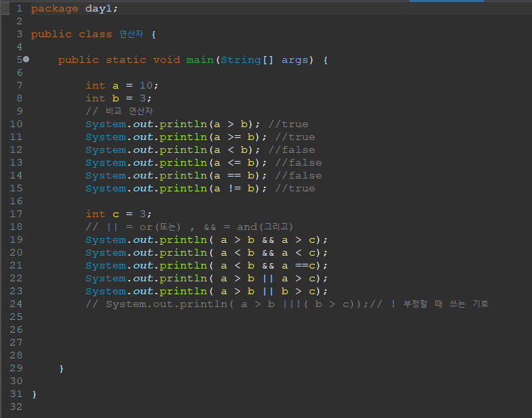Click line number 27 in the gutter

[x=16, y=342]
